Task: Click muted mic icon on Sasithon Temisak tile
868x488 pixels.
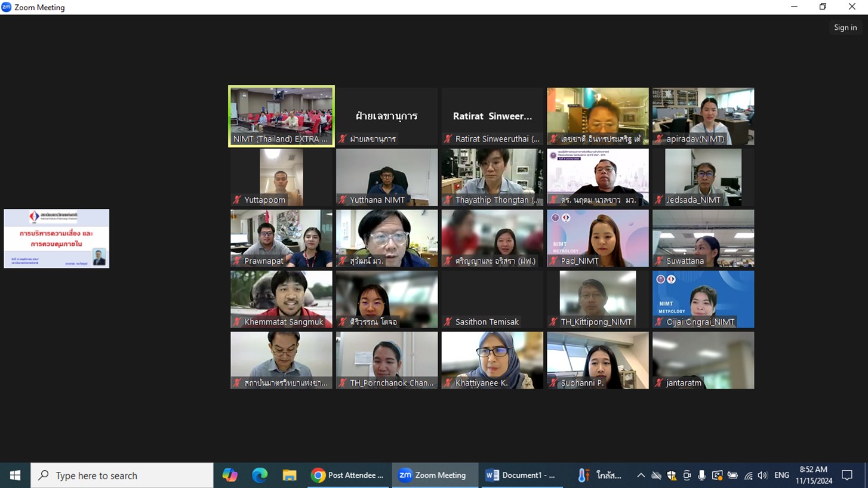Action: [448, 322]
